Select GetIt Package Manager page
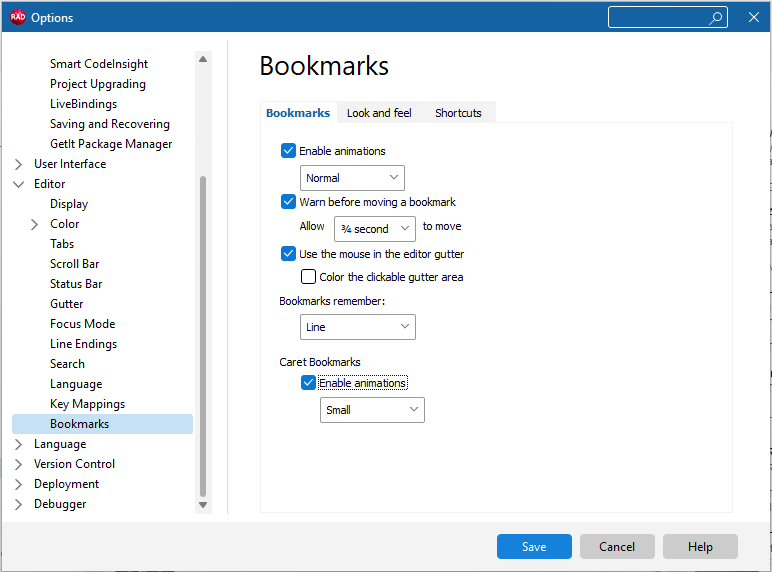 [111, 144]
